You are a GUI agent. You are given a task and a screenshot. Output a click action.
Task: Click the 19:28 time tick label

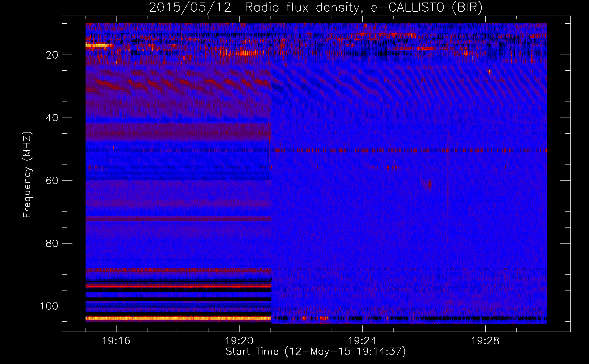[485, 341]
